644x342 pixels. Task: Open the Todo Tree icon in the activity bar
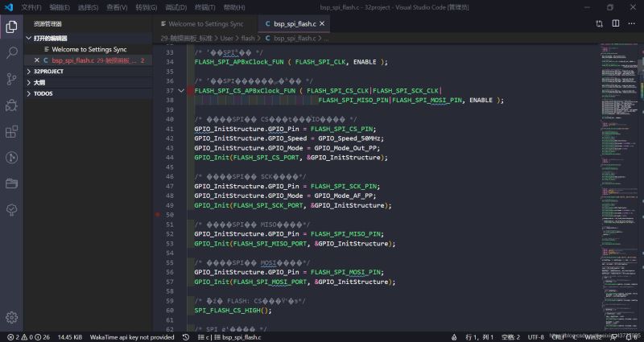11,210
